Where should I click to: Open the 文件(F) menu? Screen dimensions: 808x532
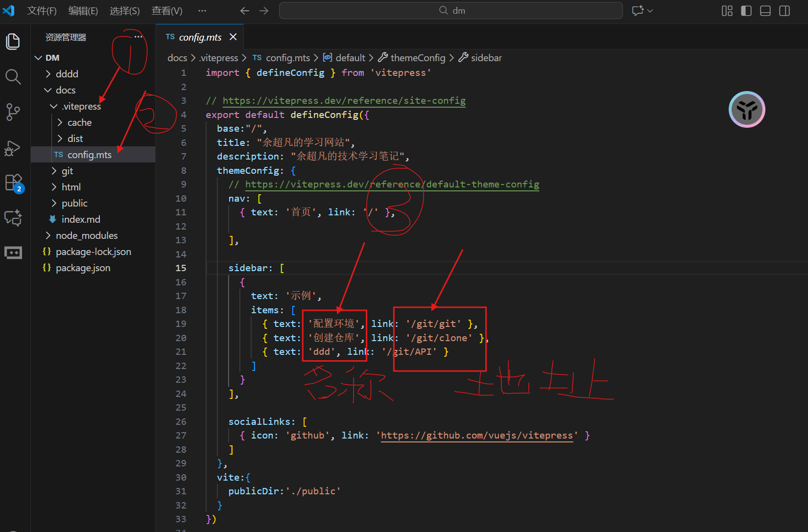pyautogui.click(x=42, y=11)
